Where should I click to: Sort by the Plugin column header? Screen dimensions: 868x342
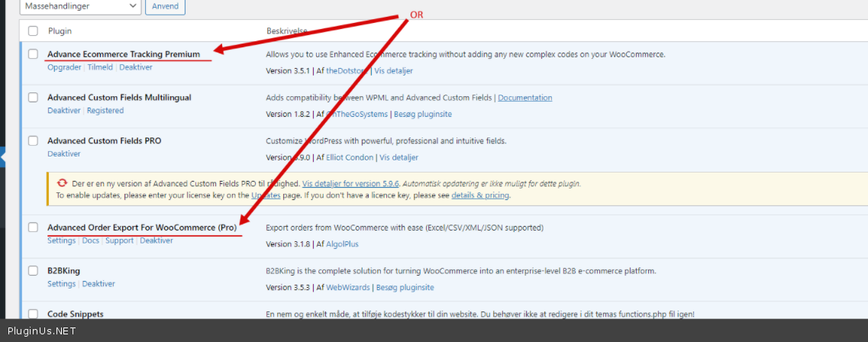click(60, 31)
